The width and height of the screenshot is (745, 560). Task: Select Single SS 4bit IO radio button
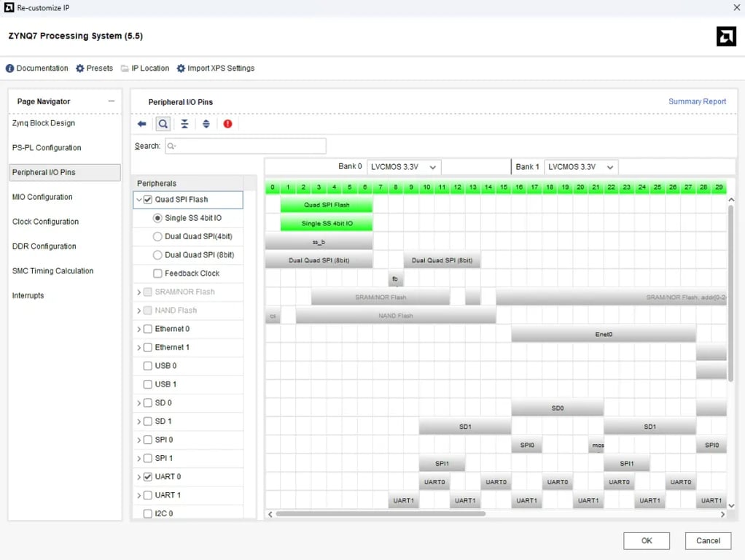click(157, 218)
